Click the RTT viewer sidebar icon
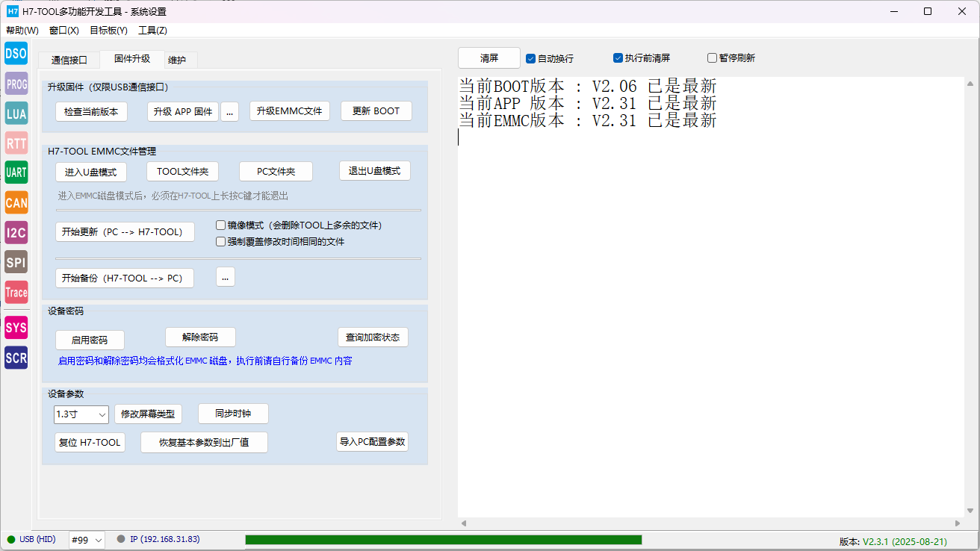The height and width of the screenshot is (551, 980). coord(16,143)
